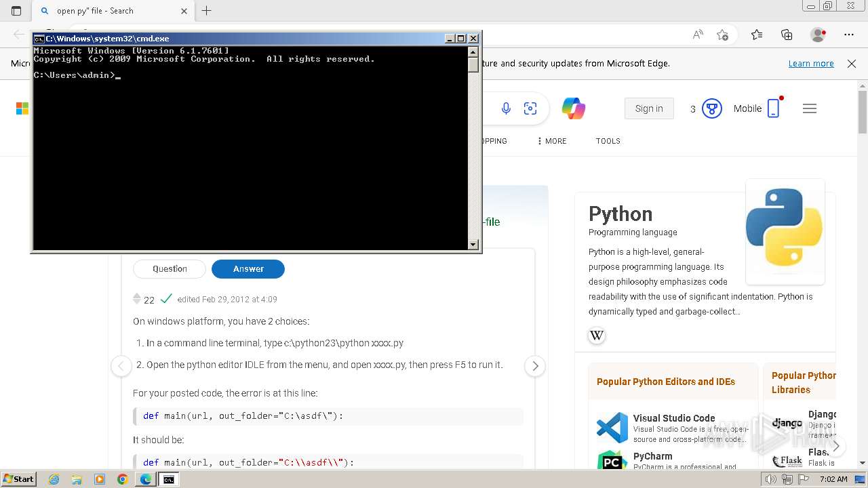Open visual search camera icon

coord(530,108)
